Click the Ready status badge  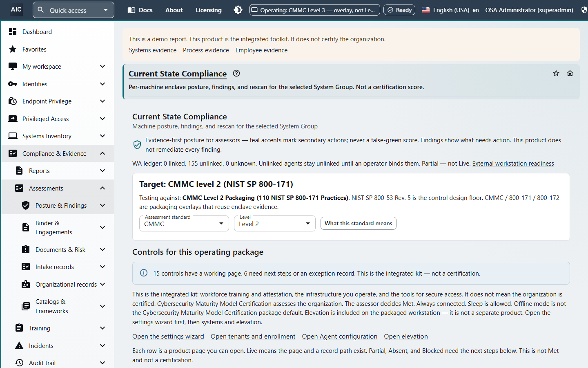(399, 10)
